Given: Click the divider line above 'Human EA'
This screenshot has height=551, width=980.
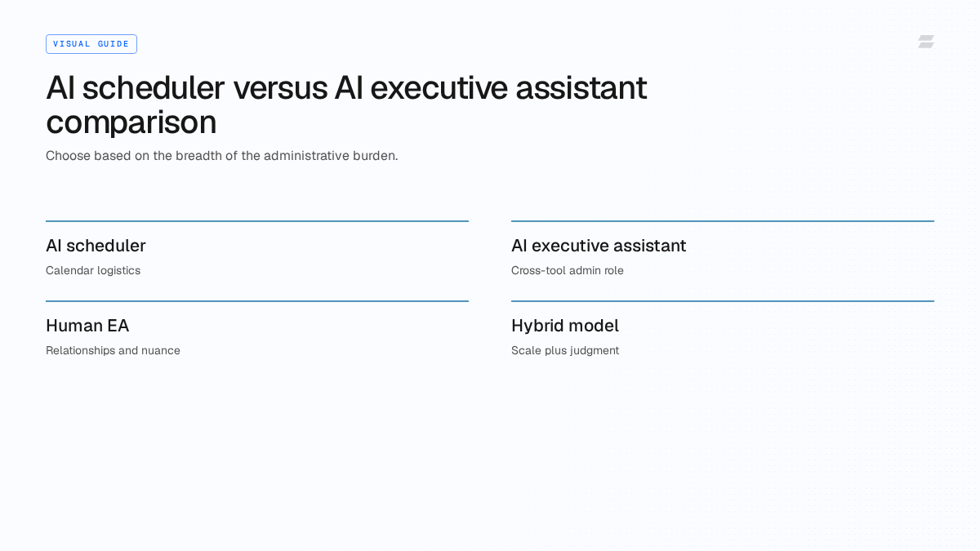Looking at the screenshot, I should click(257, 301).
